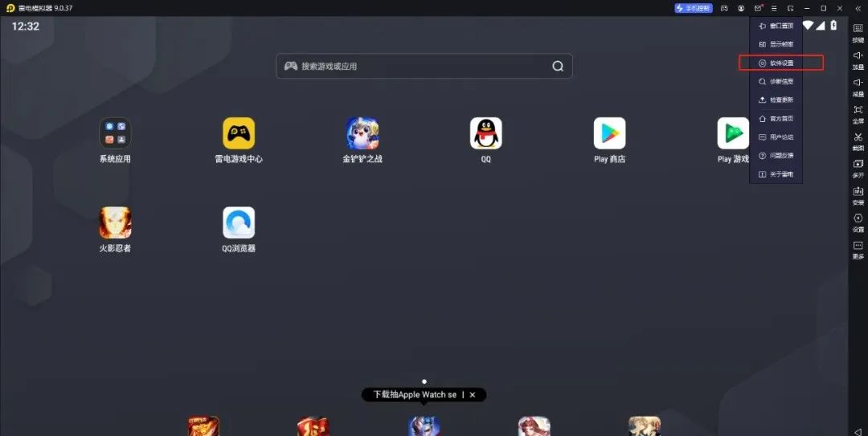The image size is (868, 436).
Task: Select 官方首页 menu entry
Action: click(x=776, y=118)
